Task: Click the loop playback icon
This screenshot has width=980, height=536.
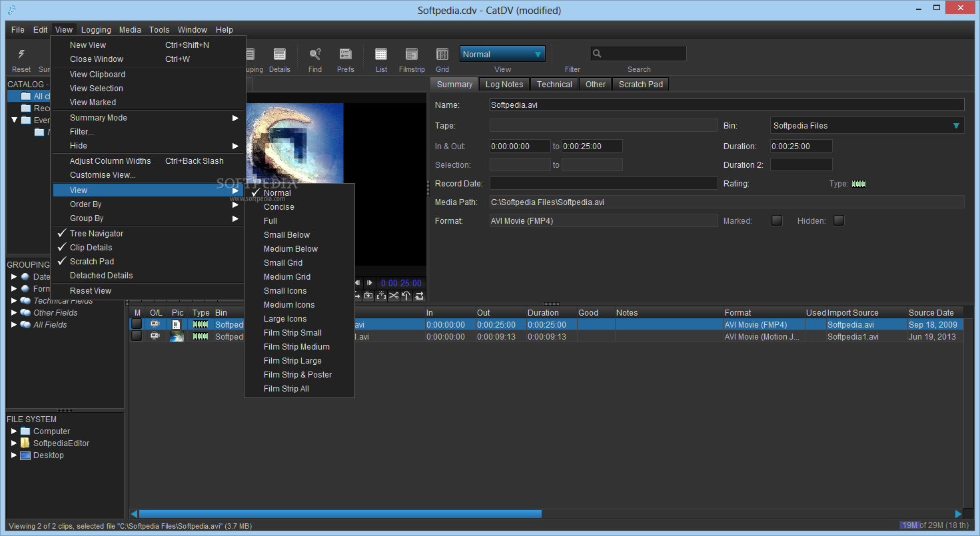Action: click(x=419, y=296)
